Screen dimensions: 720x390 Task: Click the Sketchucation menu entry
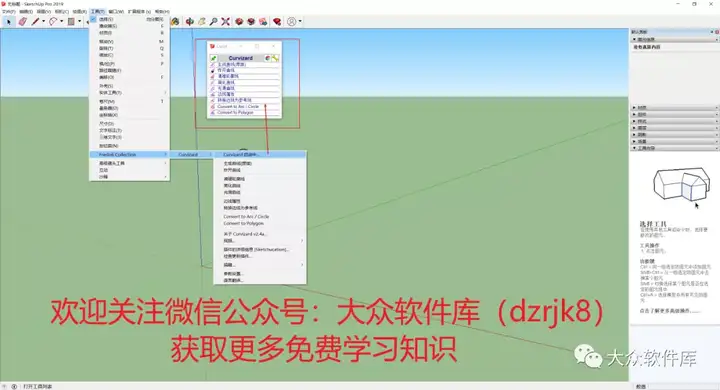click(260, 249)
